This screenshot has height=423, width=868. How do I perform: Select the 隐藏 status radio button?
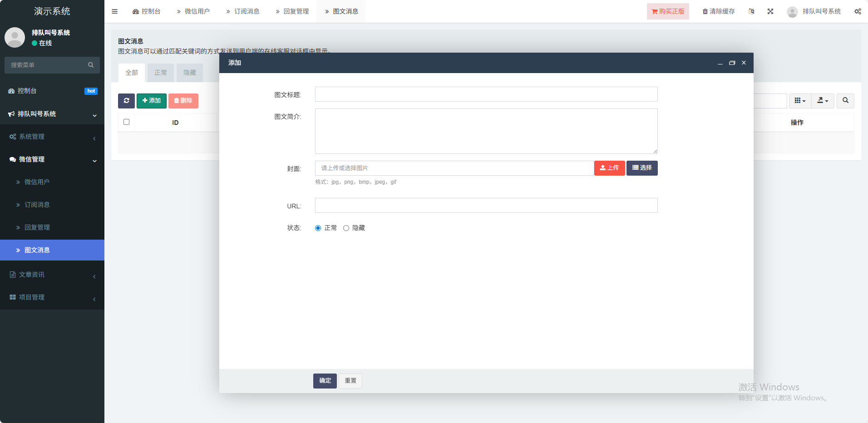pyautogui.click(x=346, y=228)
